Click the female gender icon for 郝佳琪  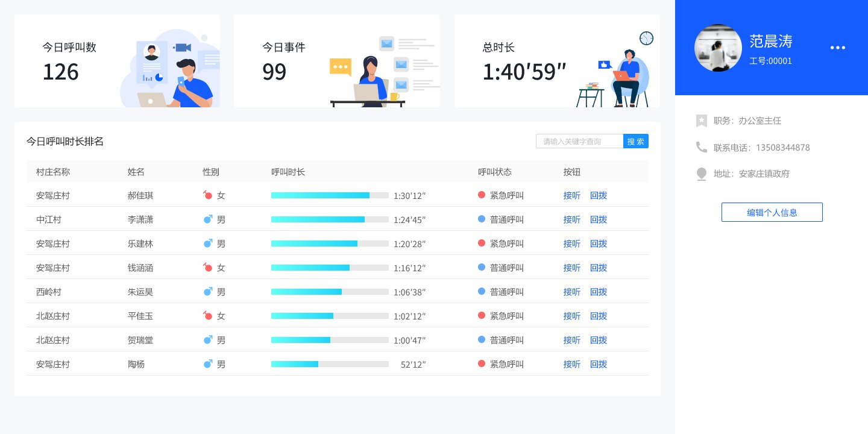(x=208, y=195)
